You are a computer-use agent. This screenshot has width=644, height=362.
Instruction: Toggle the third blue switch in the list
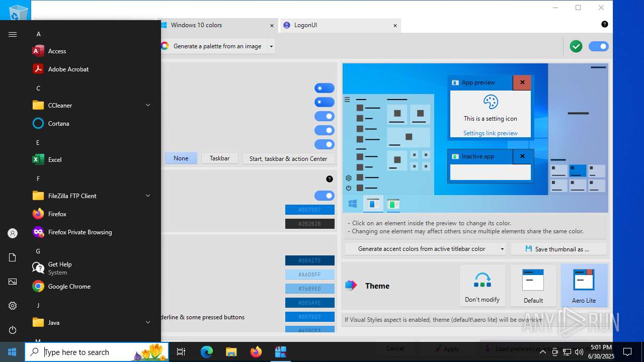point(325,116)
